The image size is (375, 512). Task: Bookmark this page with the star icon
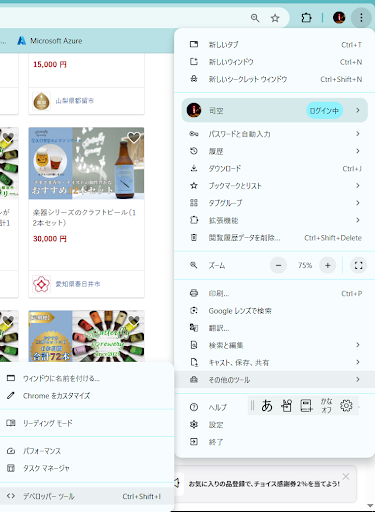275,18
